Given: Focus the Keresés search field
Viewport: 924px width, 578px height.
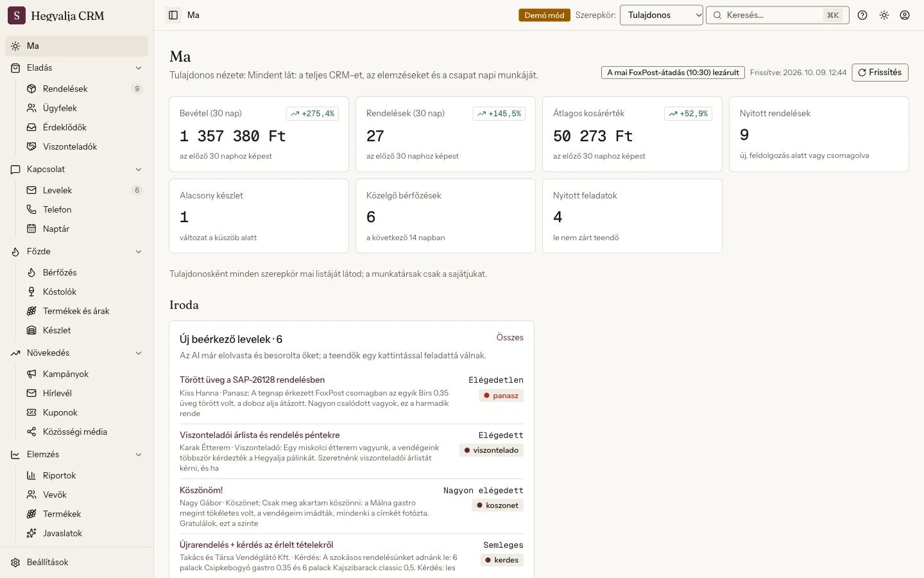Looking at the screenshot, I should click(x=778, y=15).
